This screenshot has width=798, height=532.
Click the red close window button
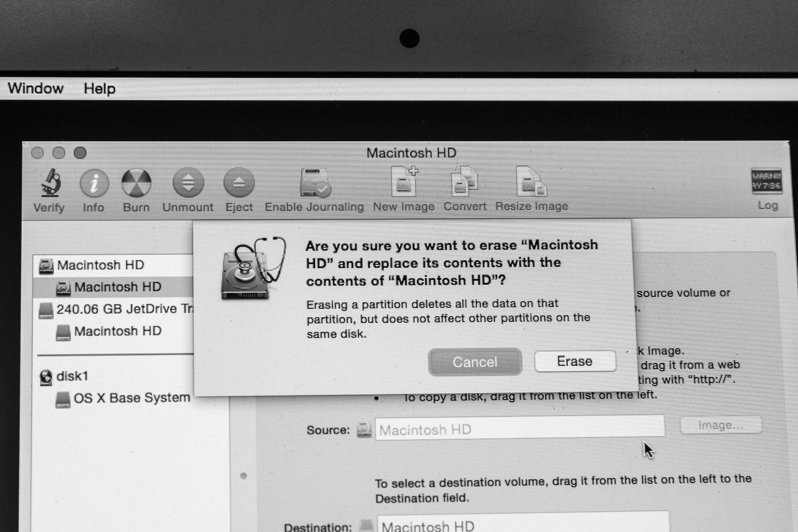(x=38, y=153)
